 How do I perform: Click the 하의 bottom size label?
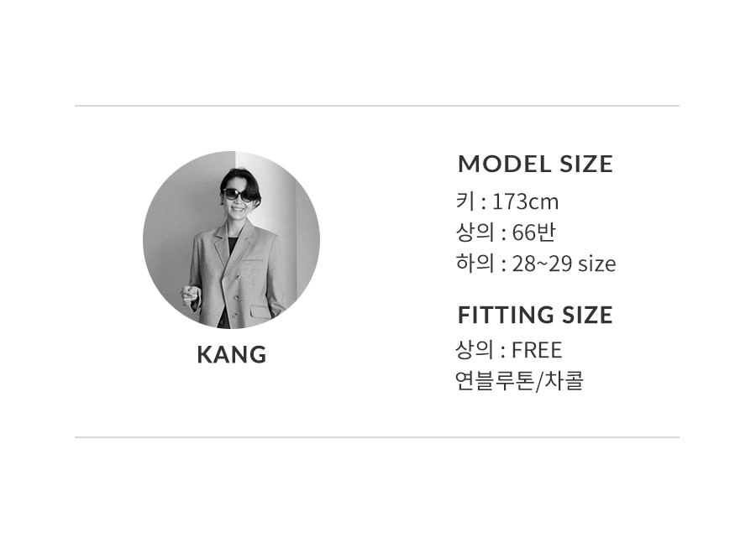pyautogui.click(x=475, y=264)
